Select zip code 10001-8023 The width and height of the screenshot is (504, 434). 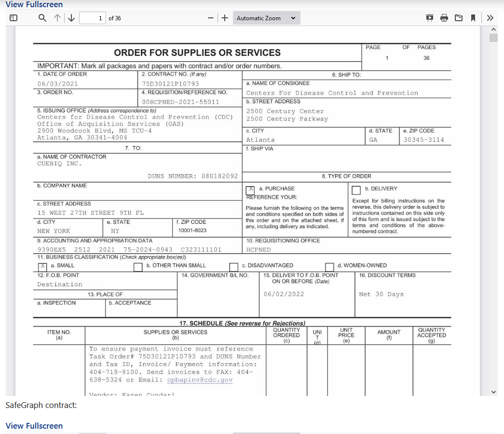[x=192, y=231]
